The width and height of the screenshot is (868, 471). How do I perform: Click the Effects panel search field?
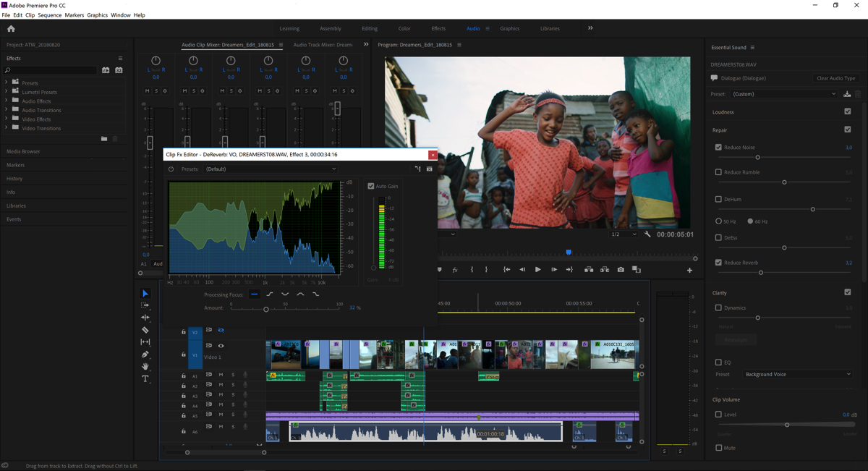[x=52, y=70]
